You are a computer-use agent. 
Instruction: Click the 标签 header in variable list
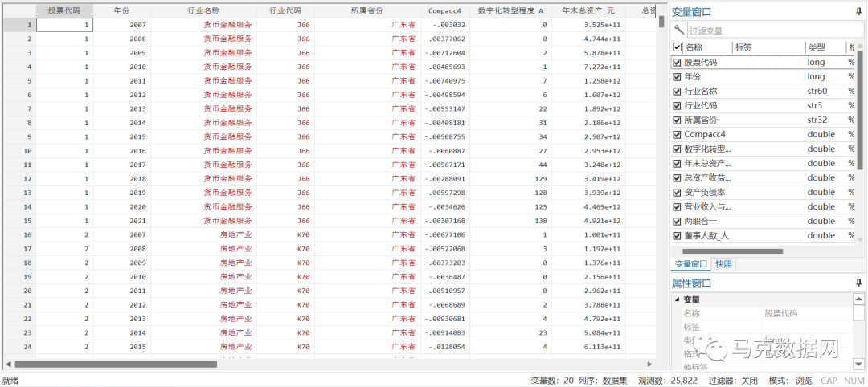[x=769, y=47]
